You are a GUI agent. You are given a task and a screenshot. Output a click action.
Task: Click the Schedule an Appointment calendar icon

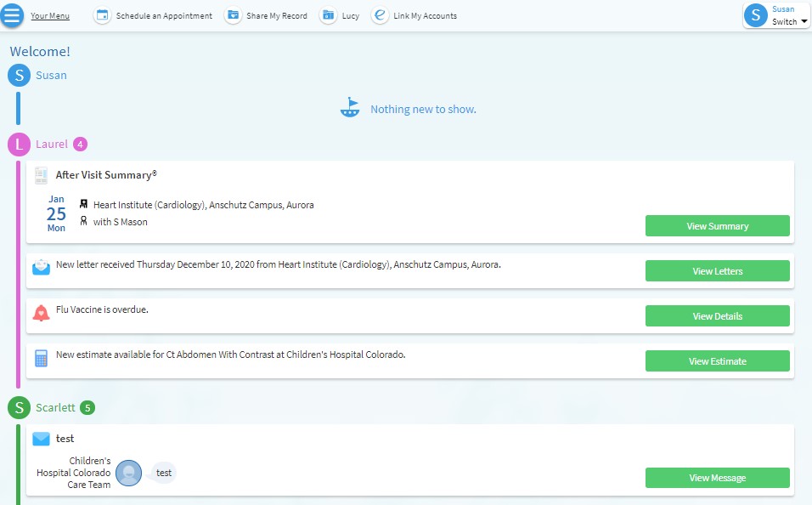(x=102, y=14)
